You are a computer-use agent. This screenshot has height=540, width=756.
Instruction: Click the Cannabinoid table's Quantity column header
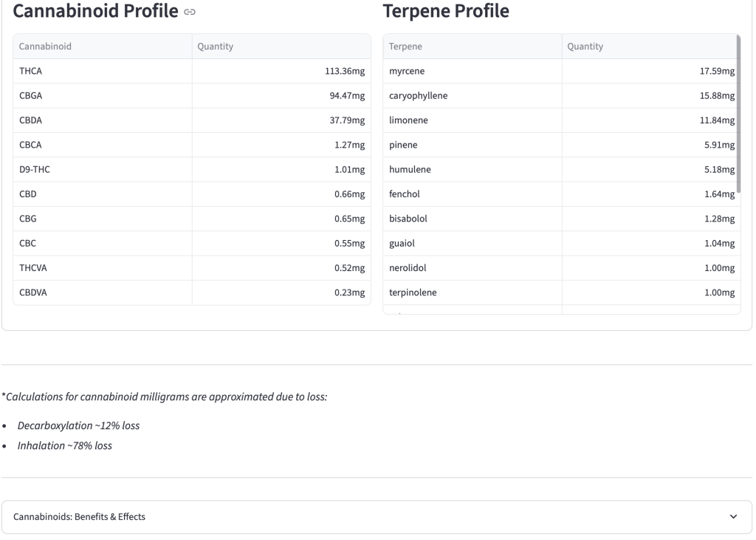coord(281,47)
